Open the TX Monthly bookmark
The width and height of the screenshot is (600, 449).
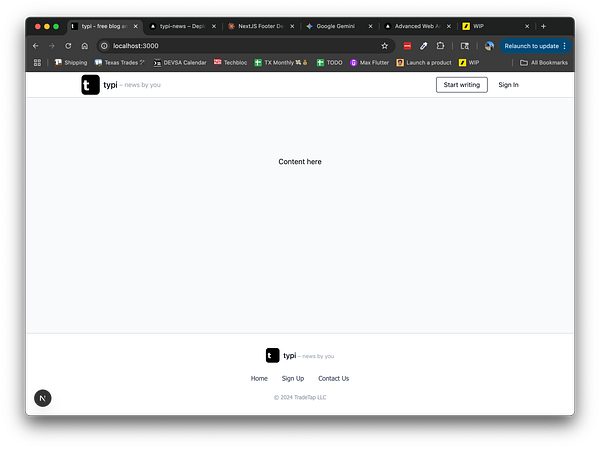pos(281,62)
